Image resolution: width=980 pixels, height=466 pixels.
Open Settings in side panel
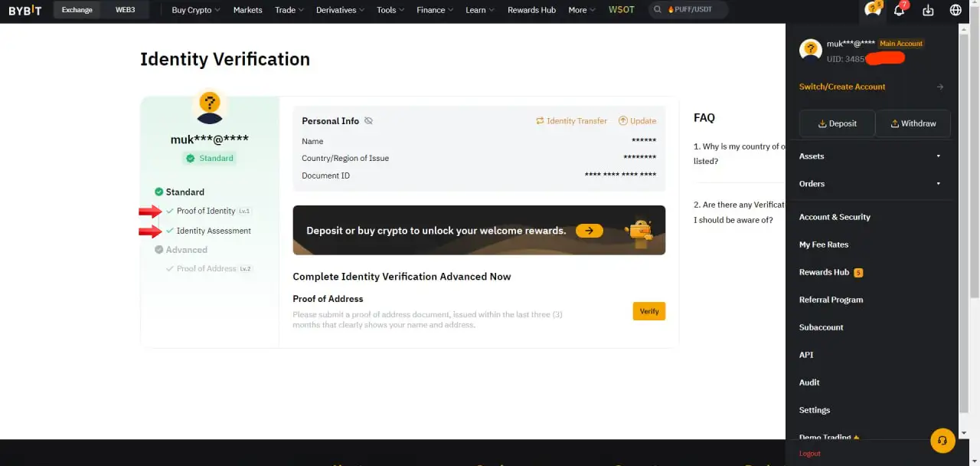point(814,410)
